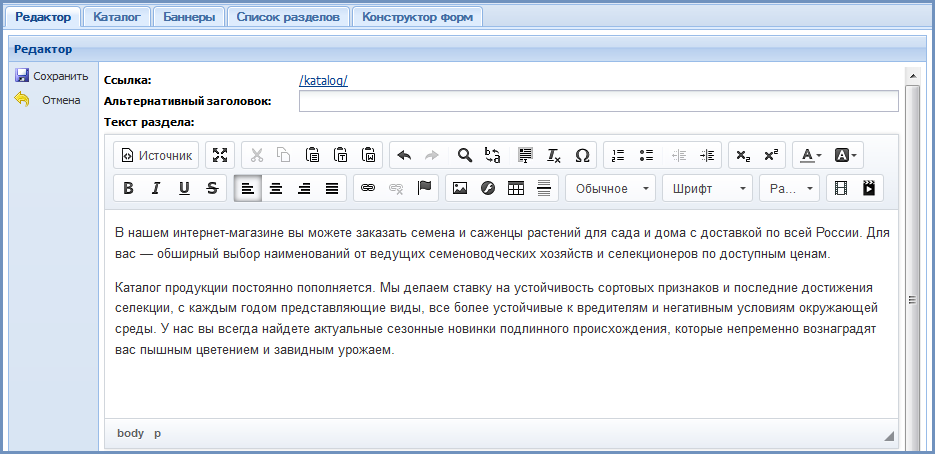Image resolution: width=935 pixels, height=454 pixels.
Task: Click the "Альтернативный заголовок" input field
Action: tap(598, 101)
